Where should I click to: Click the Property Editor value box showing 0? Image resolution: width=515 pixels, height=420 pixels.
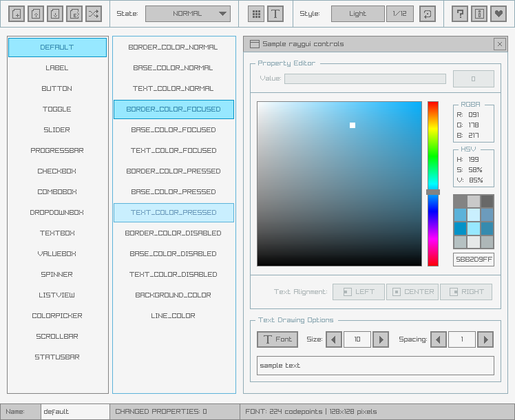point(473,78)
